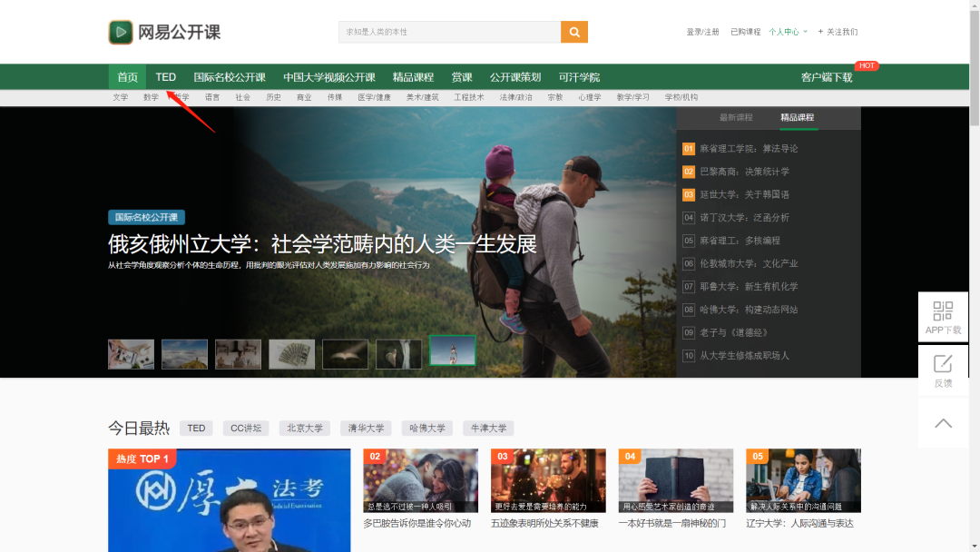
Task: Filter hot list by CC讲坛
Action: 246,429
